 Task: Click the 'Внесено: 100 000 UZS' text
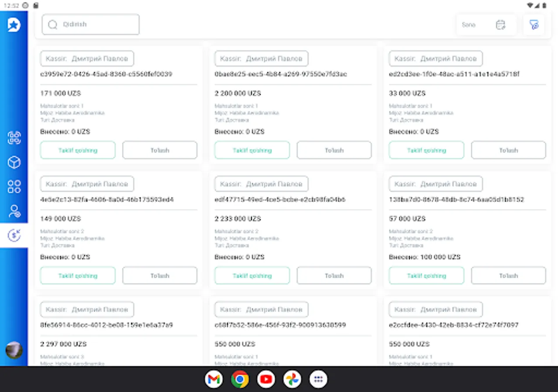pyautogui.click(x=425, y=257)
